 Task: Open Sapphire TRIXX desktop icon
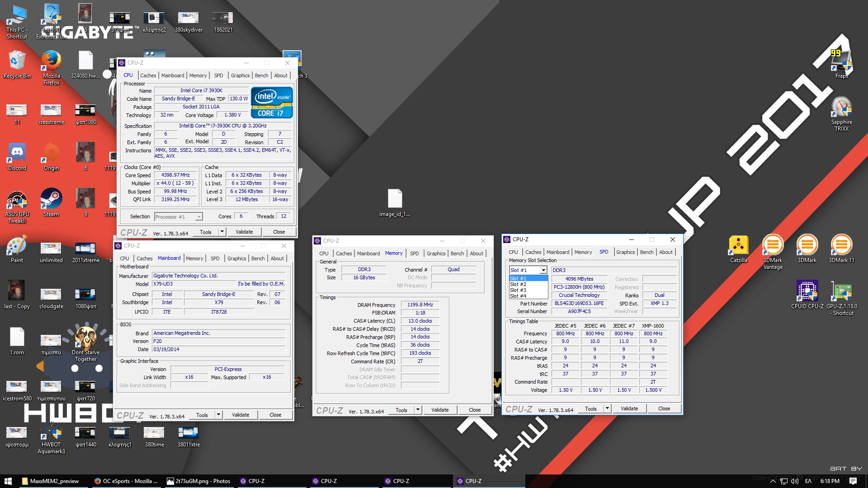tap(841, 114)
